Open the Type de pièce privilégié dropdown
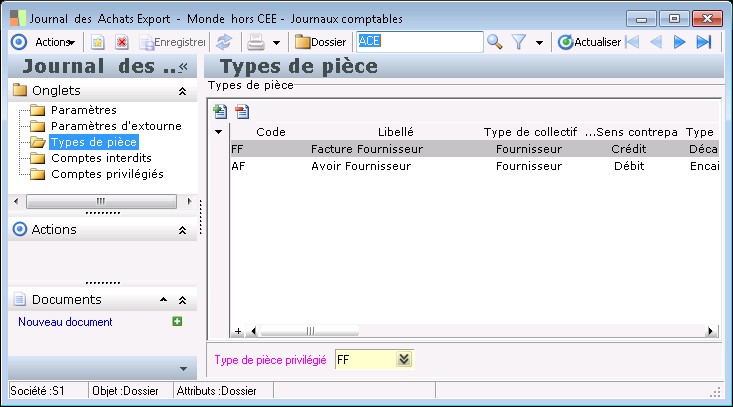733x407 pixels. [403, 359]
